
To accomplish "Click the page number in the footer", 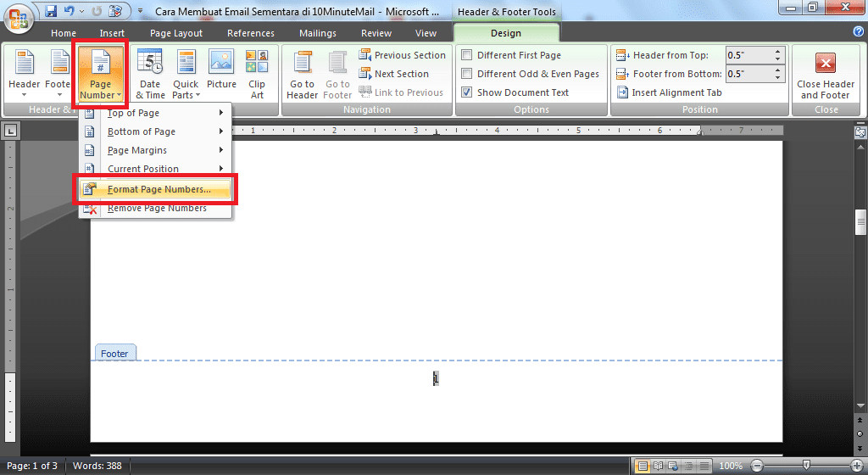I will tap(436, 378).
